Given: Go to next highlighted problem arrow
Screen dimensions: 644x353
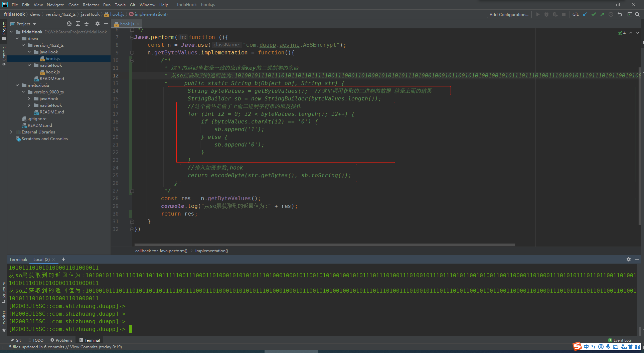Looking at the screenshot, I should 638,33.
